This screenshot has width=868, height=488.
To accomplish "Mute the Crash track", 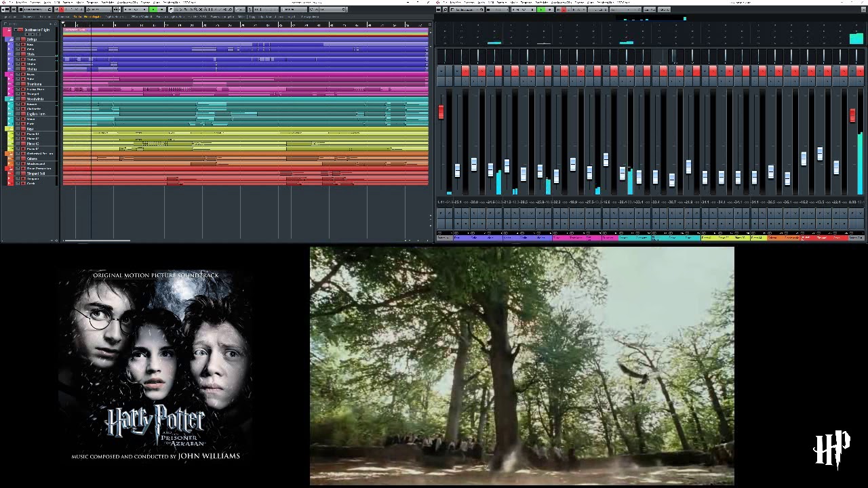I will 18,184.
